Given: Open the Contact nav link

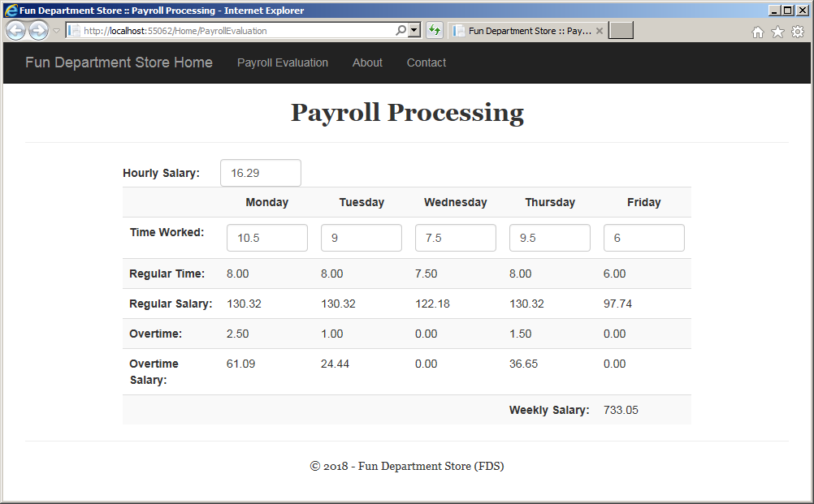Looking at the screenshot, I should coord(426,62).
